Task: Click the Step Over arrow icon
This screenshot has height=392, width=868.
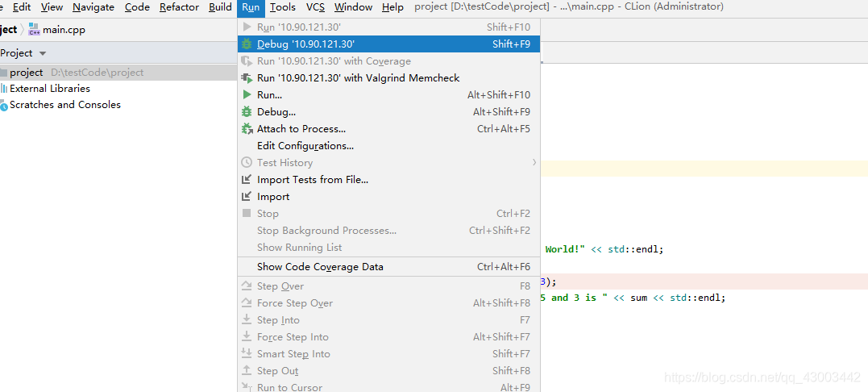Action: (x=247, y=286)
